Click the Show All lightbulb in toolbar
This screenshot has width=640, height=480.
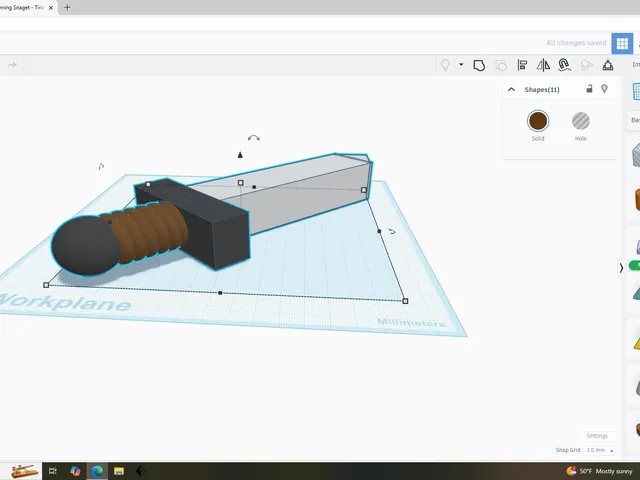point(445,65)
